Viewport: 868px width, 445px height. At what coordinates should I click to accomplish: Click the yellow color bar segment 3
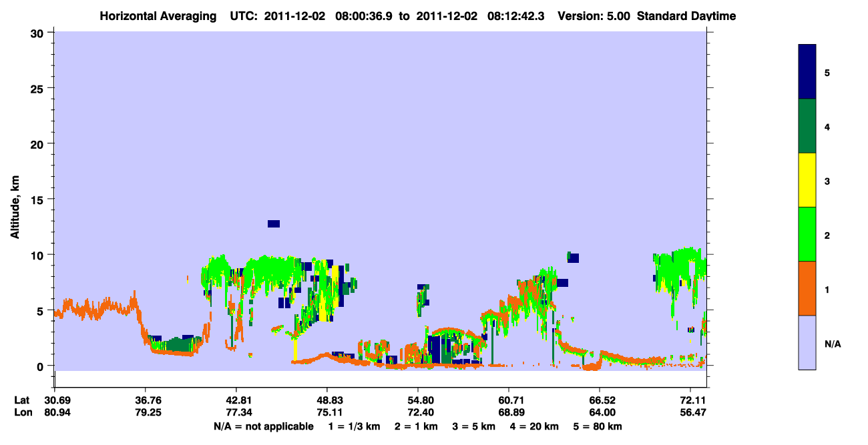point(807,180)
